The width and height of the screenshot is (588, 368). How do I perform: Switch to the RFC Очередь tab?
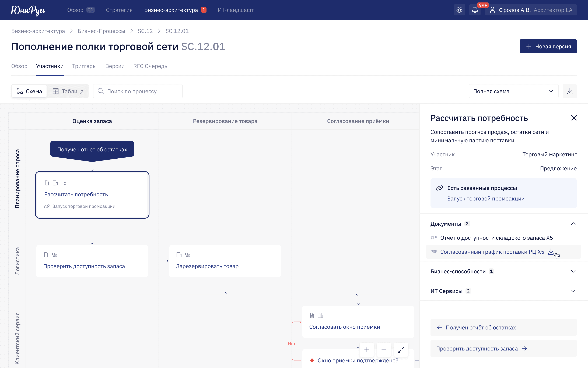click(x=150, y=66)
